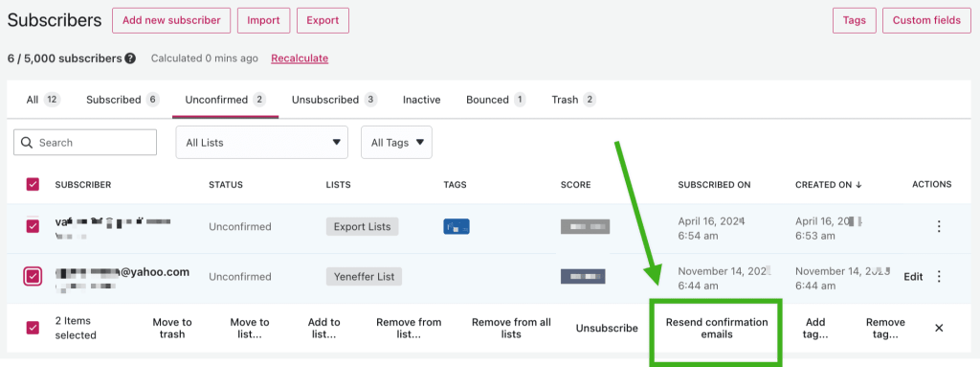
Task: Dismiss the bulk actions bar with X icon
Action: click(939, 328)
